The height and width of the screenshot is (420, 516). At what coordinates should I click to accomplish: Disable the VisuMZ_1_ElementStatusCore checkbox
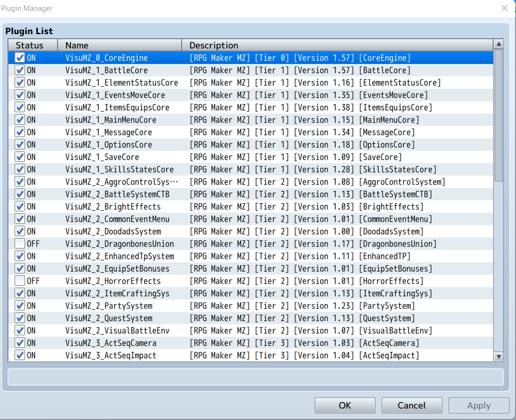(20, 82)
